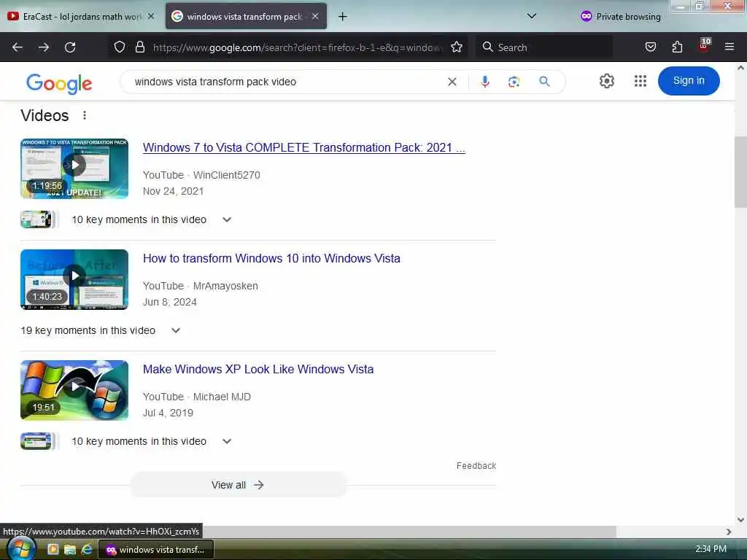Open the tracking protection shield icon
The image size is (747, 560).
click(120, 47)
